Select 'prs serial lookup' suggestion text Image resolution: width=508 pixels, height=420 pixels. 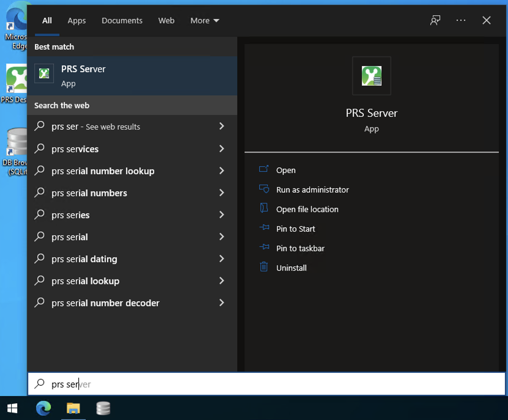pyautogui.click(x=85, y=281)
